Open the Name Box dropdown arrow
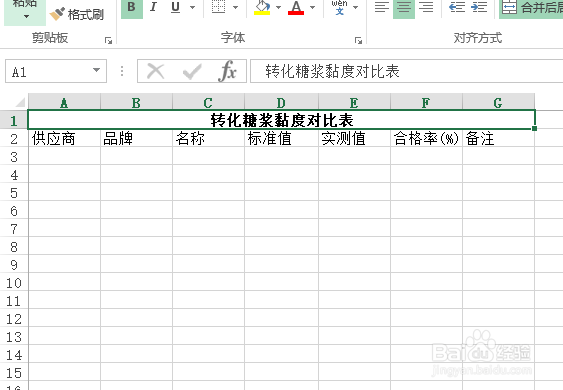The width and height of the screenshot is (563, 390). (x=96, y=70)
